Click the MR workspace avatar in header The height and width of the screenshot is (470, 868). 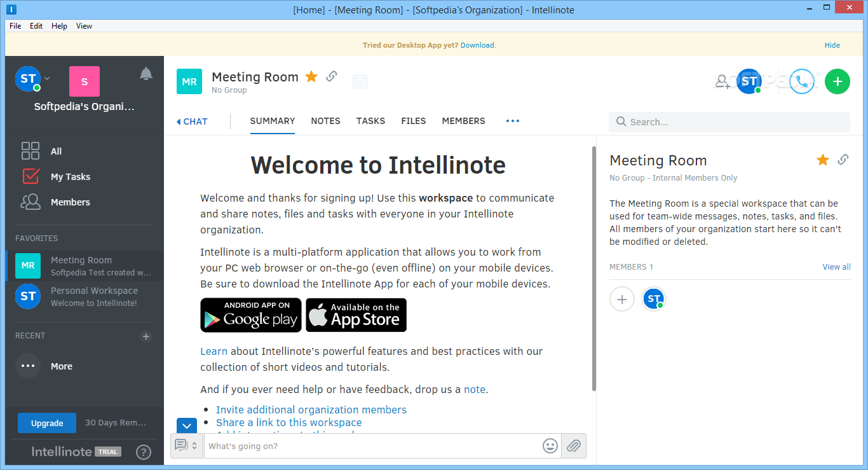click(189, 81)
